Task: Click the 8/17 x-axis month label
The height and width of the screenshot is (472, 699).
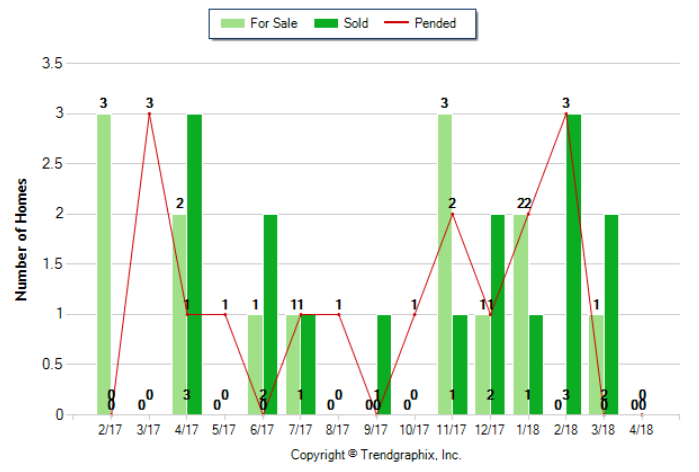Action: (x=338, y=430)
